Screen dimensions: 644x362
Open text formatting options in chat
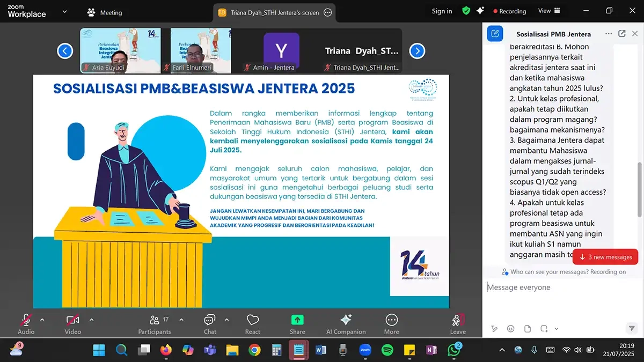pos(494,328)
